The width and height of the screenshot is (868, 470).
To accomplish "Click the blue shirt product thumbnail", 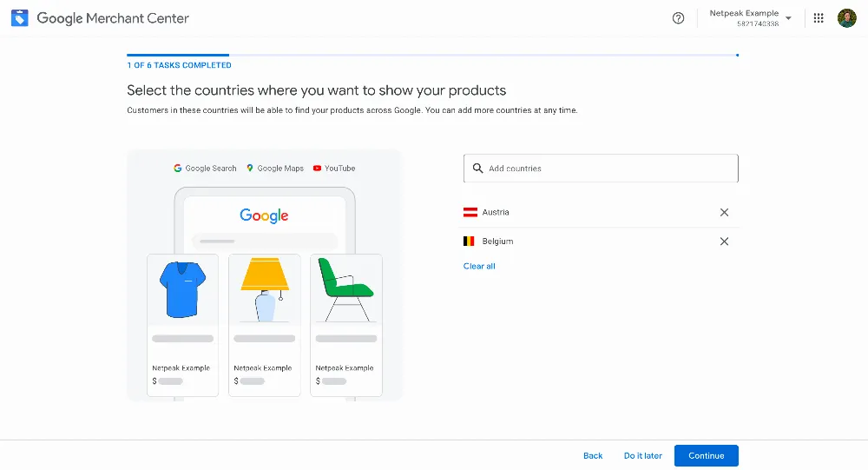I will tap(182, 289).
